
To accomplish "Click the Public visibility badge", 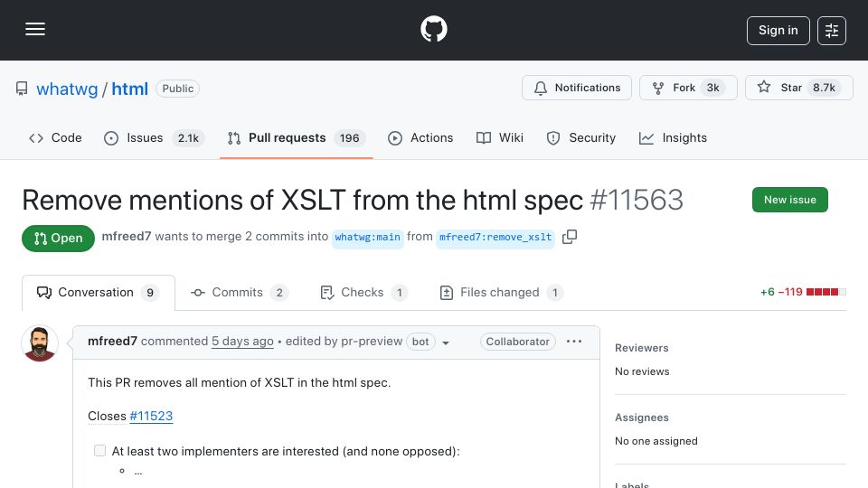I will [x=178, y=89].
